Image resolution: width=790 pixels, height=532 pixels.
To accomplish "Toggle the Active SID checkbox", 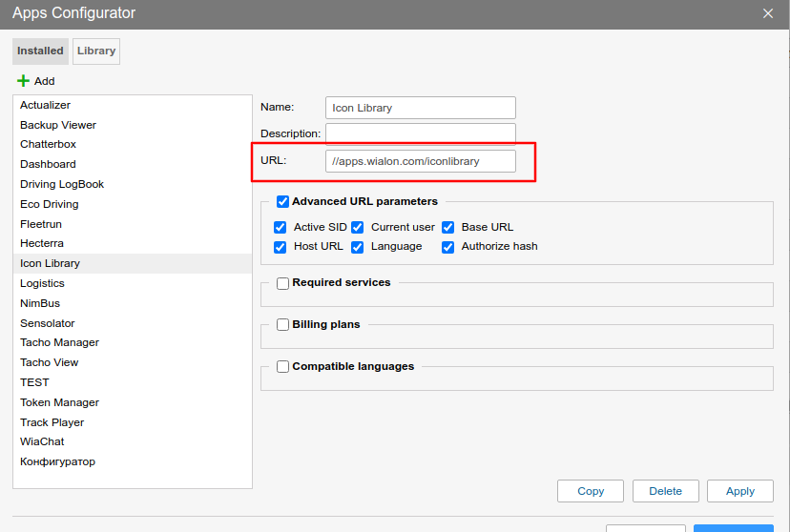I will pos(280,227).
